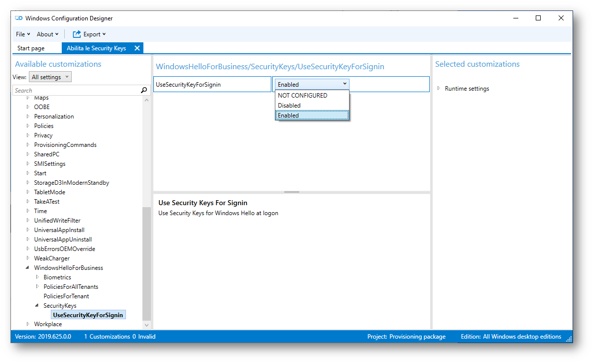Select UniversalAppUninstall in the tree
Viewport: 594px width, 364px height.
[63, 240]
